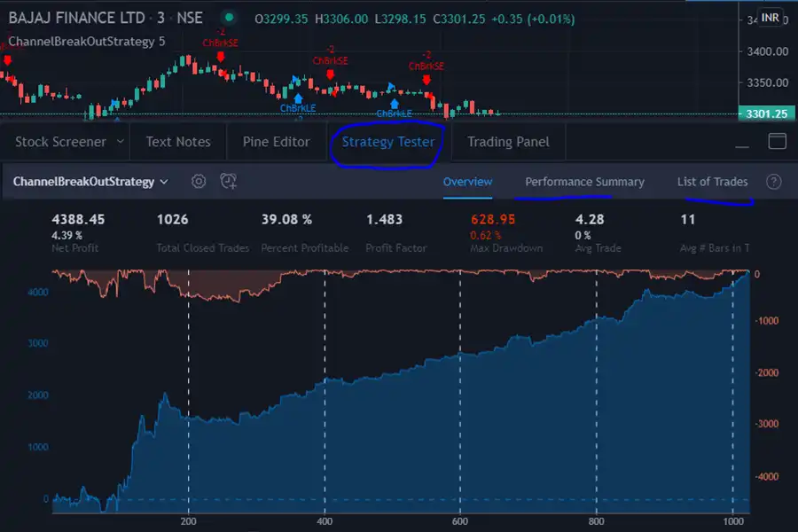Switch to the List of Trades tab
This screenshot has width=798, height=532.
click(x=713, y=182)
